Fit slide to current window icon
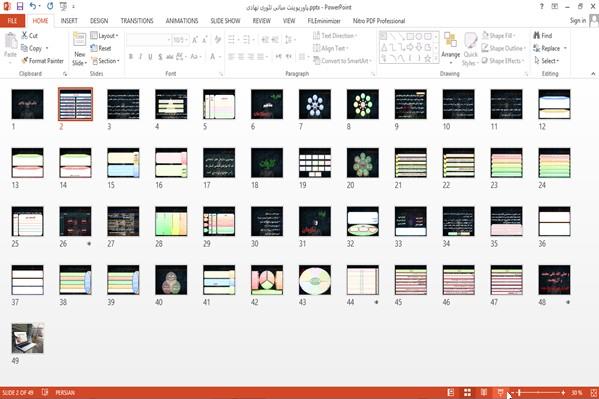Screen dimensions: 599x399 (x=594, y=393)
